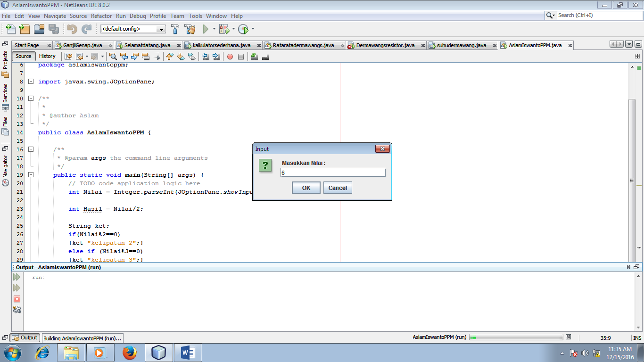Screen dimensions: 644x362
Task: Find previous occurrence in editor toolbar
Action: tap(124, 57)
